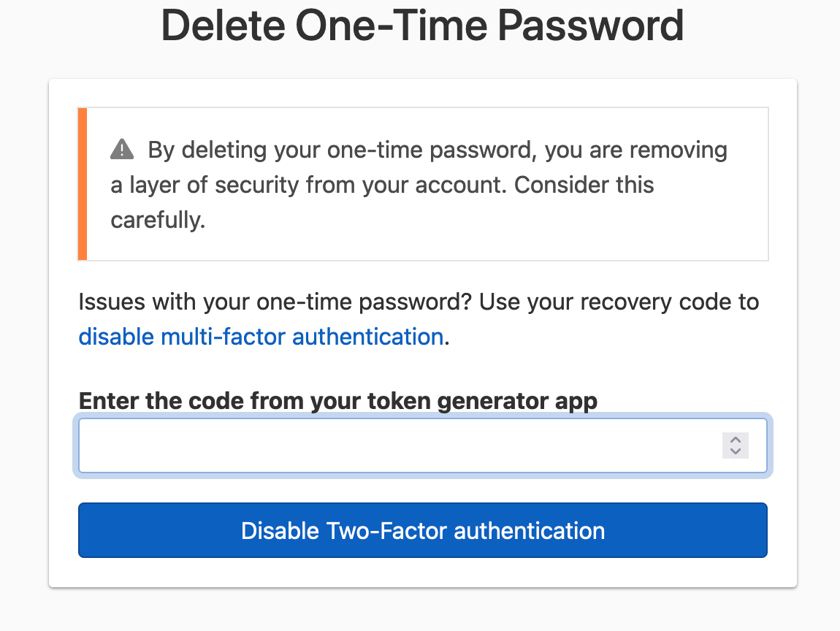The height and width of the screenshot is (631, 840).
Task: Increment the code value using the upper arrow
Action: tap(736, 440)
